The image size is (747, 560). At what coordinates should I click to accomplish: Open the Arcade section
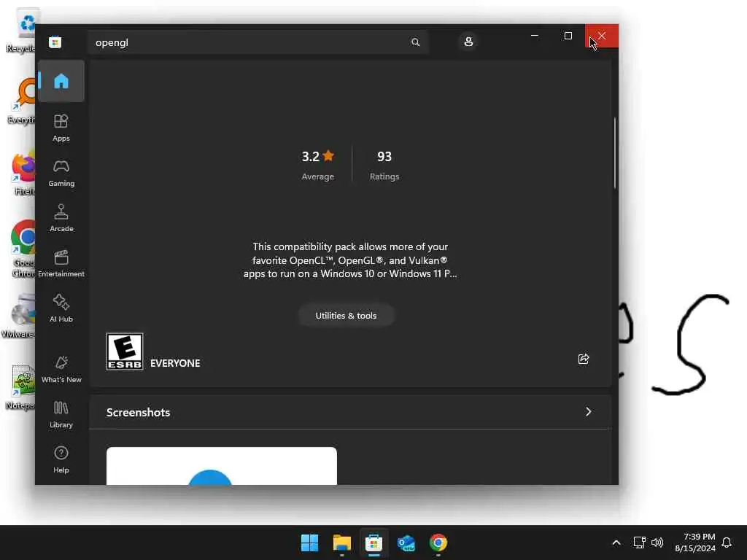[x=61, y=218]
